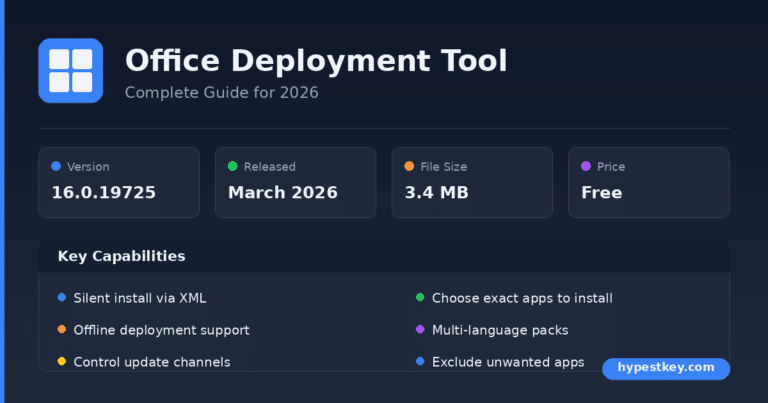Click the blue four-square Office logo icon
This screenshot has height=403, width=768.
point(71,71)
